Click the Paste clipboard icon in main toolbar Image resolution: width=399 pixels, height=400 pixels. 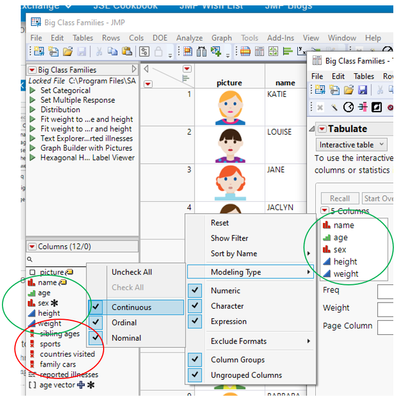[x=127, y=51]
